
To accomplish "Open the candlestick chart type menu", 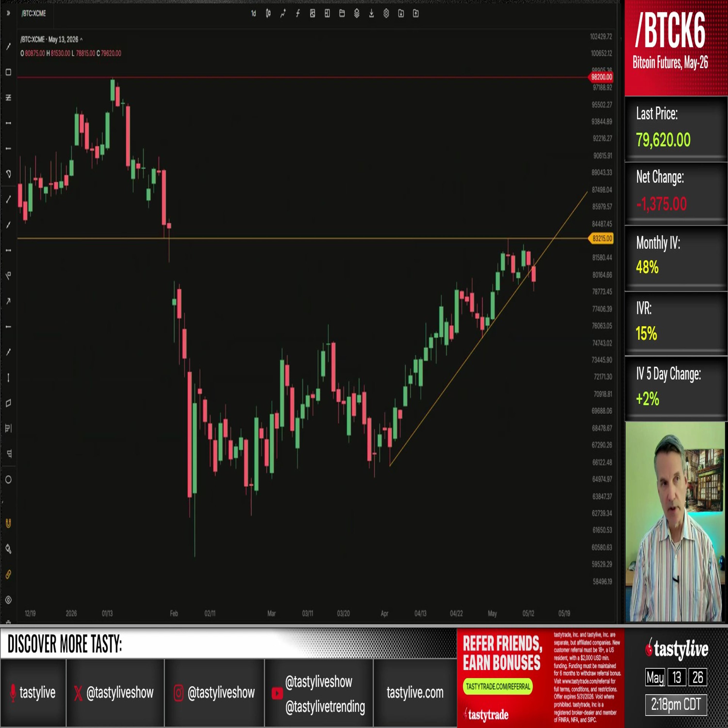I will (x=268, y=14).
